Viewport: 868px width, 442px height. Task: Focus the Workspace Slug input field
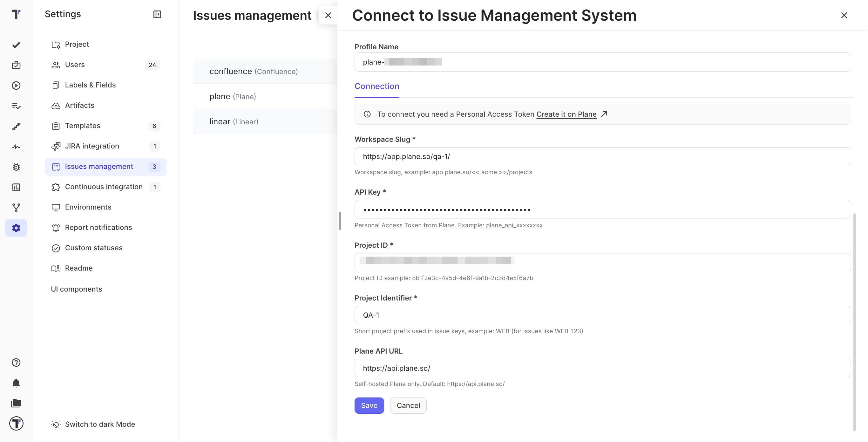[602, 156]
